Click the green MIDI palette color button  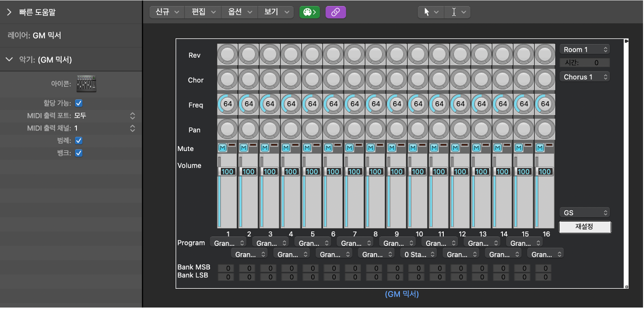click(309, 12)
